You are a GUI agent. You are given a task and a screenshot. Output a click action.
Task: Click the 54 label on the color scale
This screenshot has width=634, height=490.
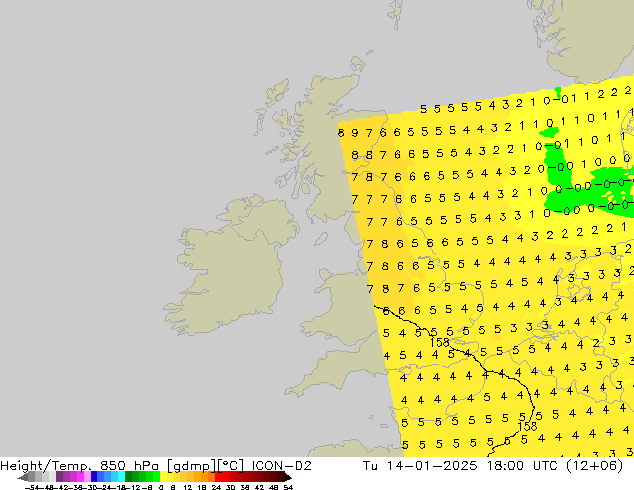coord(288,488)
